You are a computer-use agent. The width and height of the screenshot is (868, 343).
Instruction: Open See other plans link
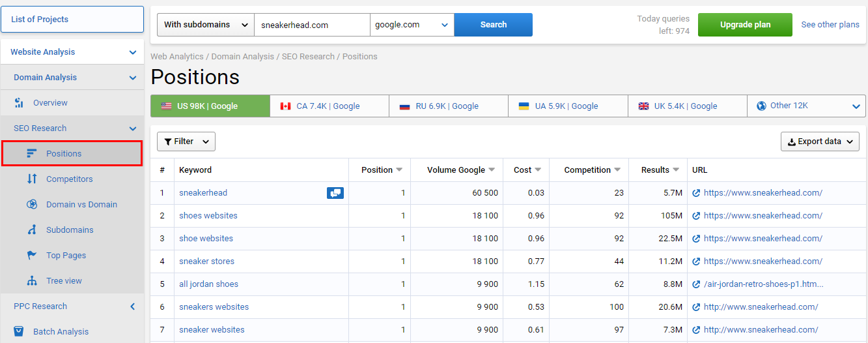point(830,25)
